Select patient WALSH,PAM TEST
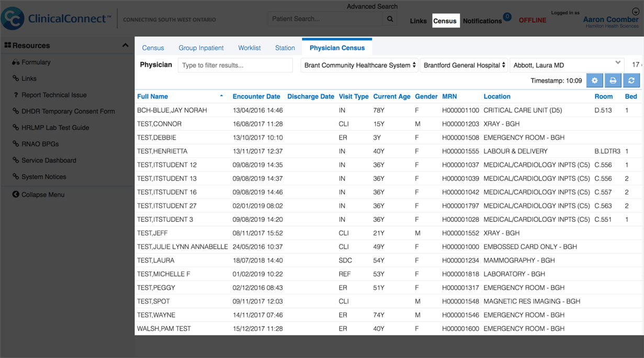The image size is (644, 358). [164, 329]
